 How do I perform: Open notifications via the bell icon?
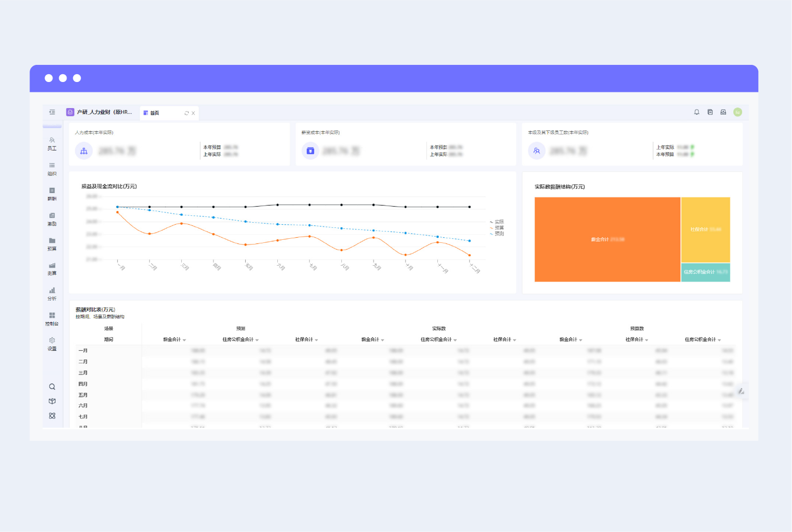click(696, 112)
